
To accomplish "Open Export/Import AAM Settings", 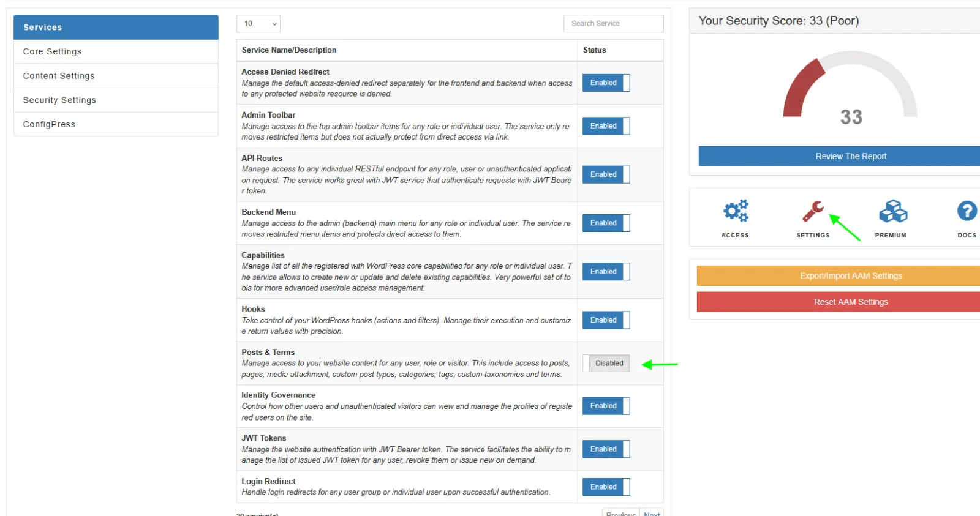I will [850, 275].
